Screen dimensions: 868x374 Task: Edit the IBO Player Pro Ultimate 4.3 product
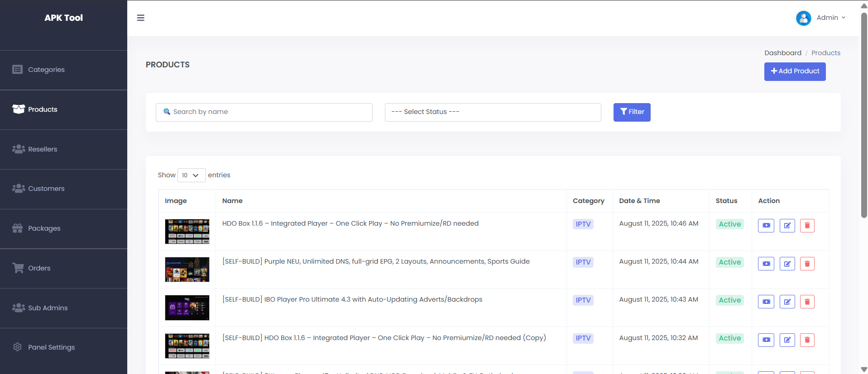tap(787, 301)
